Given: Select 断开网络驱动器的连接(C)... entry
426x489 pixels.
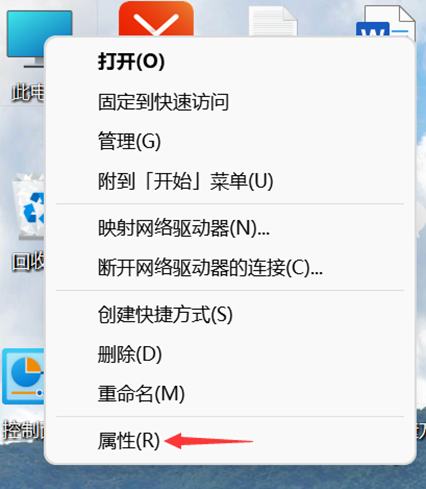Looking at the screenshot, I should pos(230,267).
